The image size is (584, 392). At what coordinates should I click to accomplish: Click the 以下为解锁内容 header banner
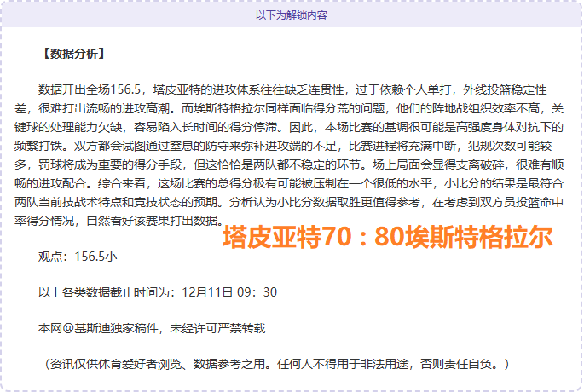[x=292, y=14]
